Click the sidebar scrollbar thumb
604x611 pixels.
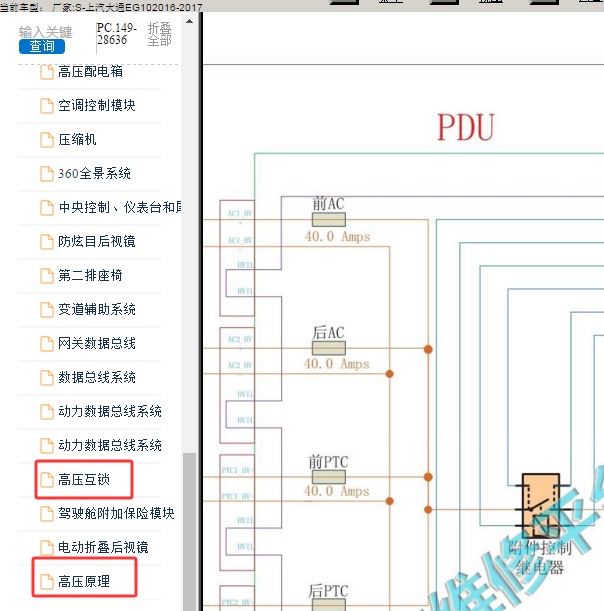[x=189, y=532]
